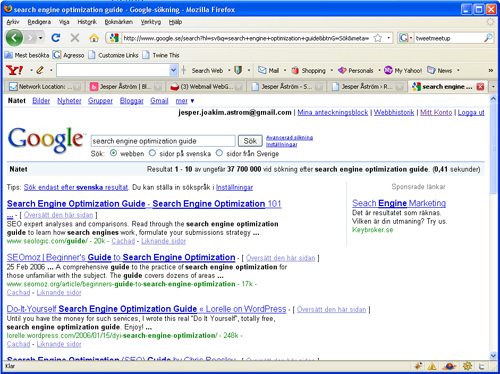500x374 pixels.
Task: Click the search magnifier in search box
Action: tap(488, 38)
